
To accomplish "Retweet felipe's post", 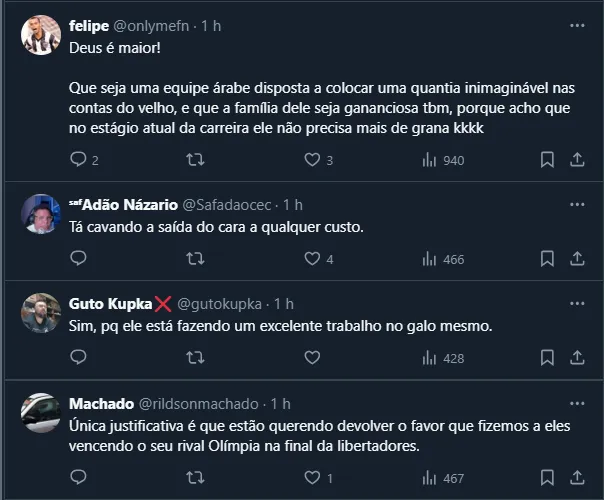I will coord(196,160).
